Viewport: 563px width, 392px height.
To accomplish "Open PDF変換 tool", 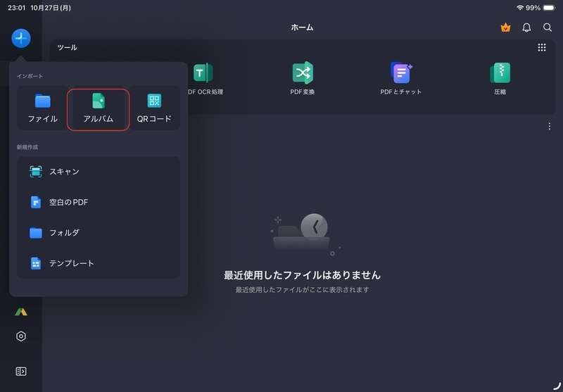I will [303, 79].
